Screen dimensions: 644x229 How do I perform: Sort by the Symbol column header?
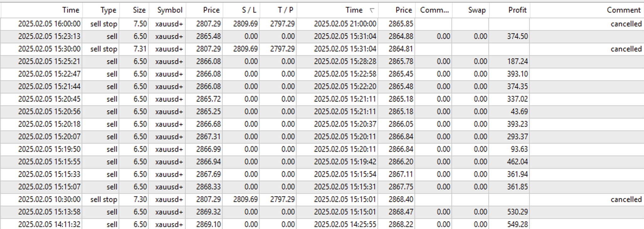pyautogui.click(x=170, y=10)
